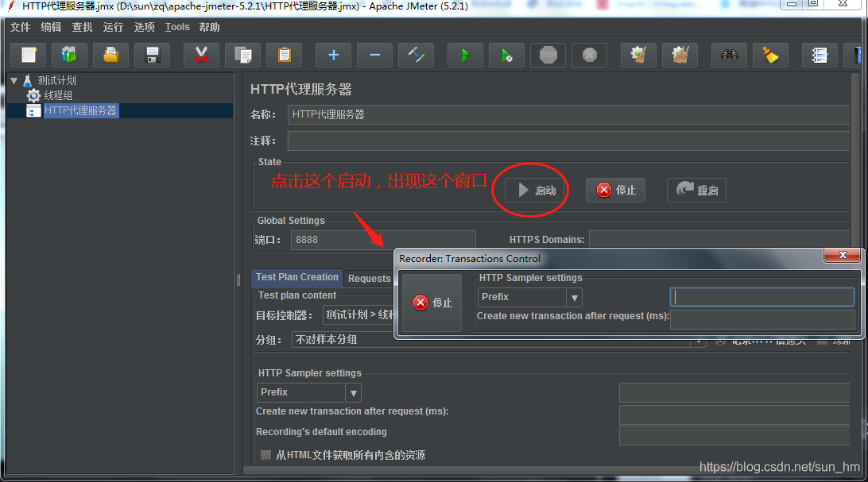Click the 端口 field showing 8888
The height and width of the screenshot is (482, 868).
tap(383, 239)
